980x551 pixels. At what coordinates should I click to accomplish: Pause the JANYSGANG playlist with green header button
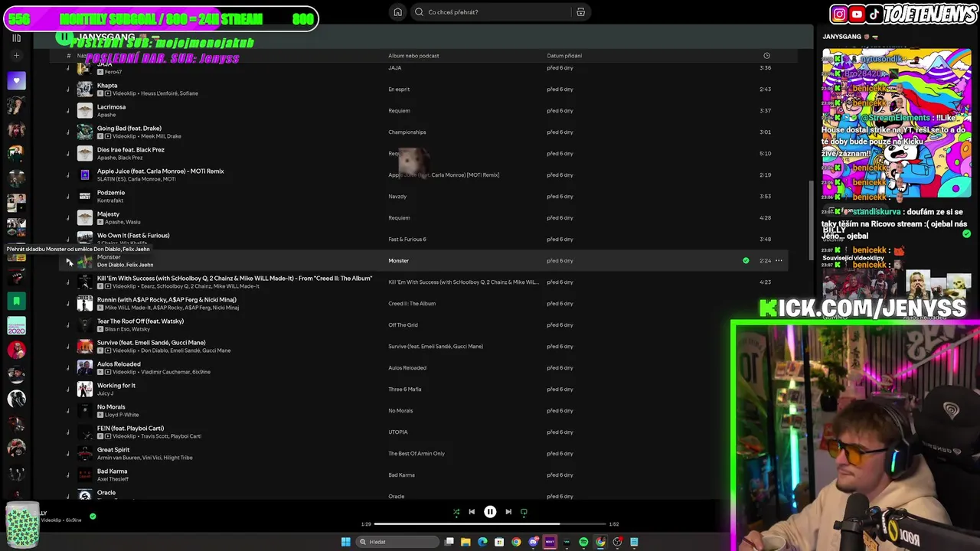pos(64,37)
